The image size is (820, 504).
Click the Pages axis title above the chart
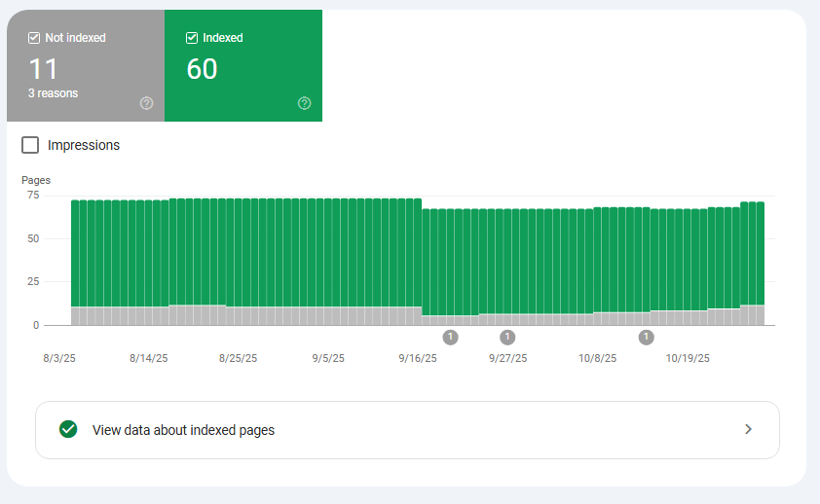[x=36, y=180]
